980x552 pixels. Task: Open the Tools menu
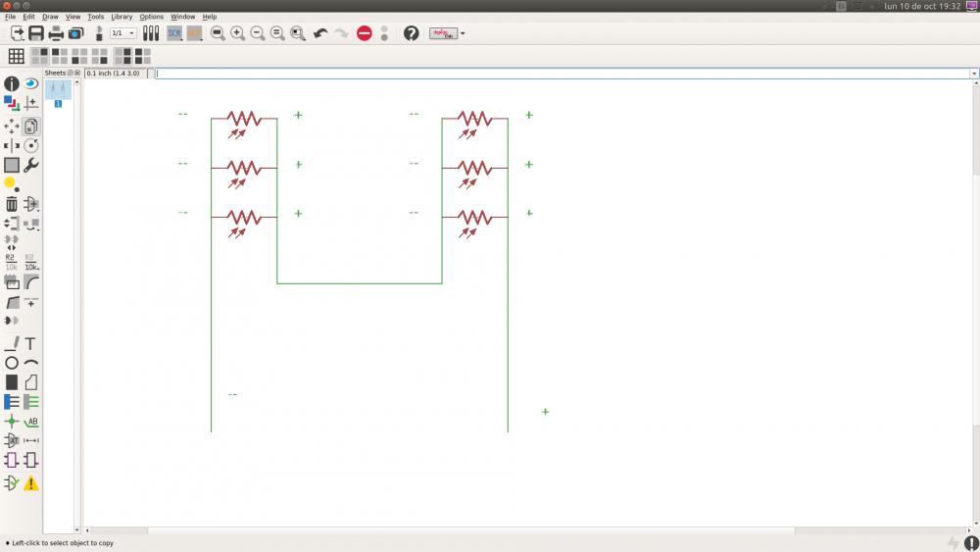click(x=96, y=17)
